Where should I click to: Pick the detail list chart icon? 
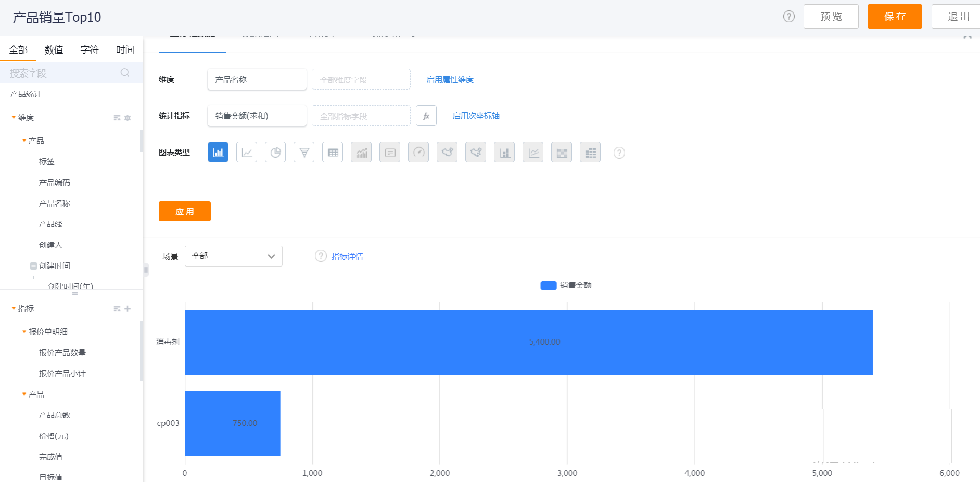click(x=590, y=152)
